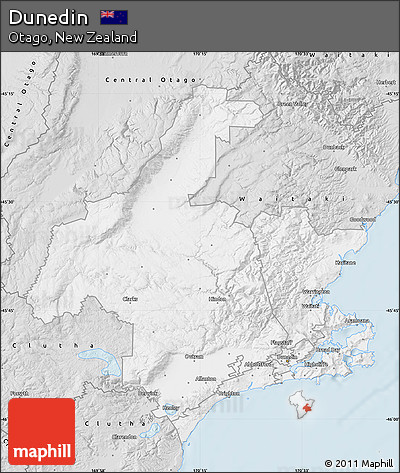Viewport: 400px width, 473px height.
Task: Click the 'Waitati' town label
Action: coord(310,306)
